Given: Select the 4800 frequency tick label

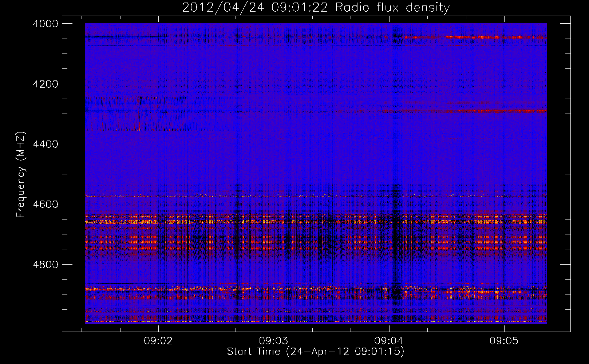Looking at the screenshot, I should coord(46,264).
